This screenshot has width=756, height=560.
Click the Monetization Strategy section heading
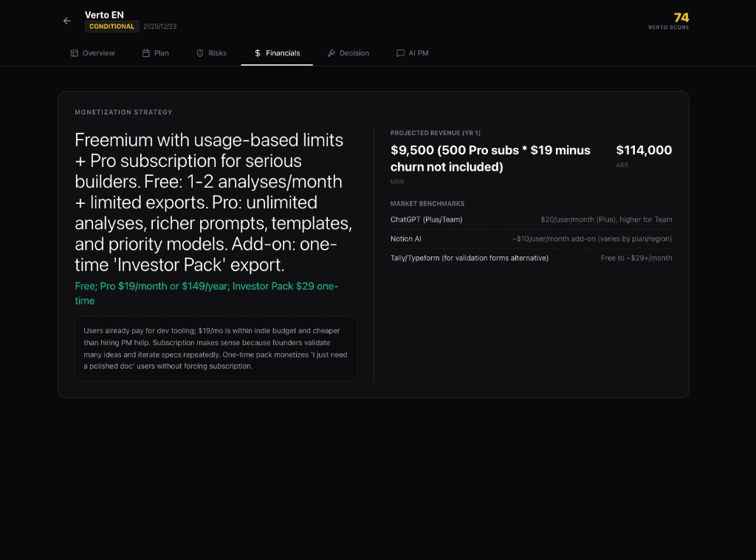tap(123, 112)
